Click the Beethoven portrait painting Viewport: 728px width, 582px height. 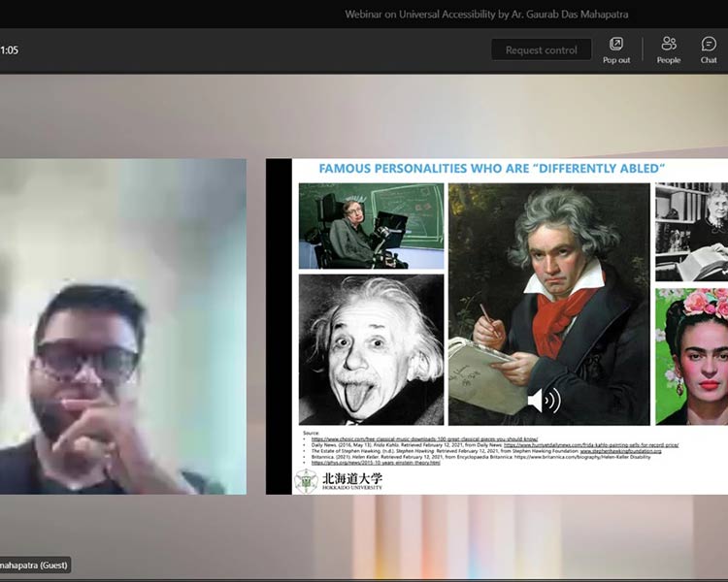pyautogui.click(x=548, y=304)
